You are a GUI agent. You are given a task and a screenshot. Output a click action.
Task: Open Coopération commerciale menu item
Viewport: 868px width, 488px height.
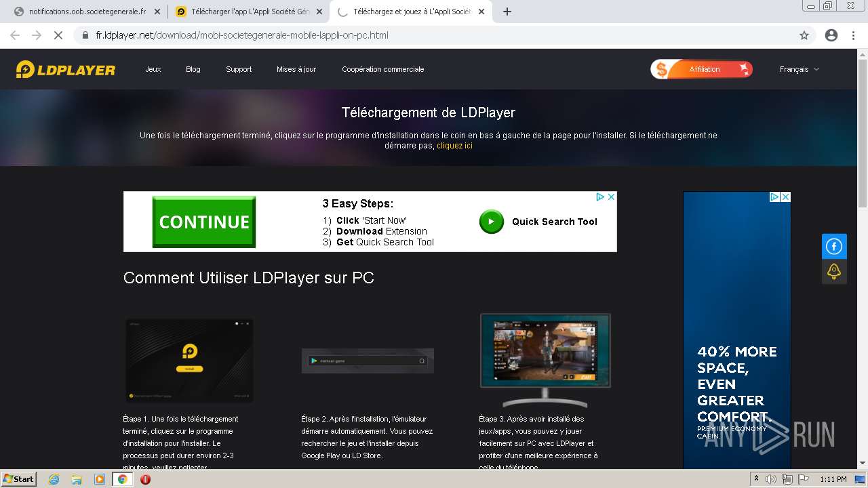pyautogui.click(x=383, y=69)
